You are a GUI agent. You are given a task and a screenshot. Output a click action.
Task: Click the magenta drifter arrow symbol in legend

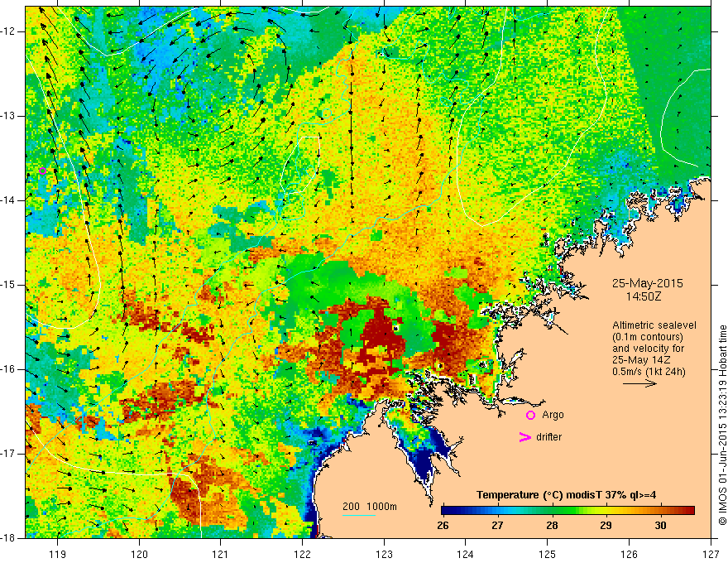coord(524,437)
